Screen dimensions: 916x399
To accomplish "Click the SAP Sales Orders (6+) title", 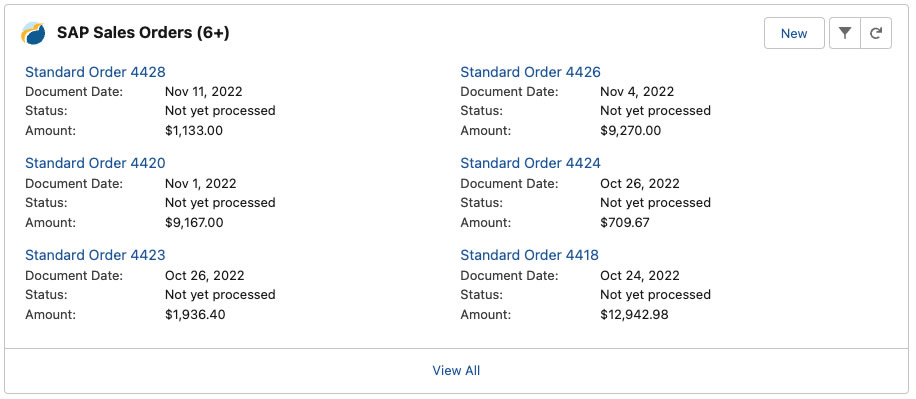I will pyautogui.click(x=143, y=33).
